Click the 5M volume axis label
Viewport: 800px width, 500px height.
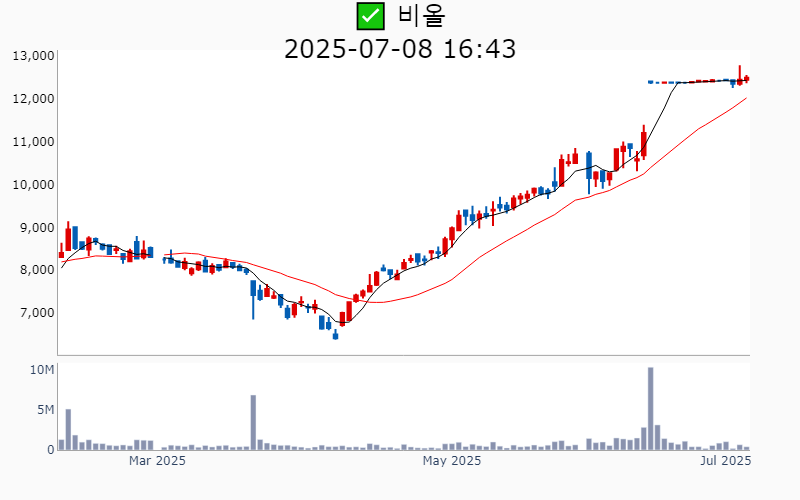[x=45, y=410]
